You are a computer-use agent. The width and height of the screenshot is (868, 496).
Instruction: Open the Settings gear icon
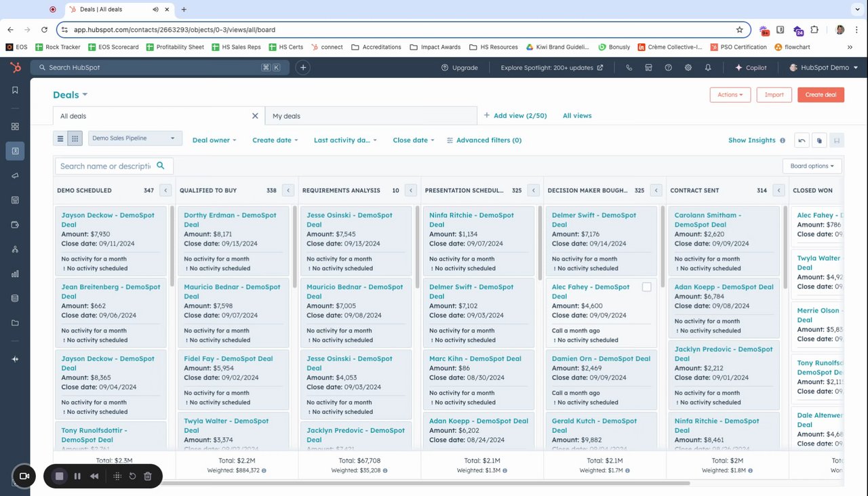click(688, 68)
